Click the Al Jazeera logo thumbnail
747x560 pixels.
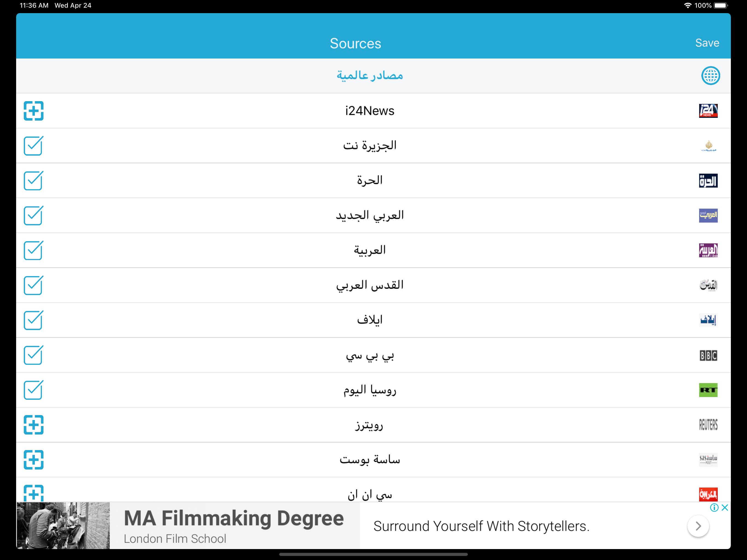[708, 145]
